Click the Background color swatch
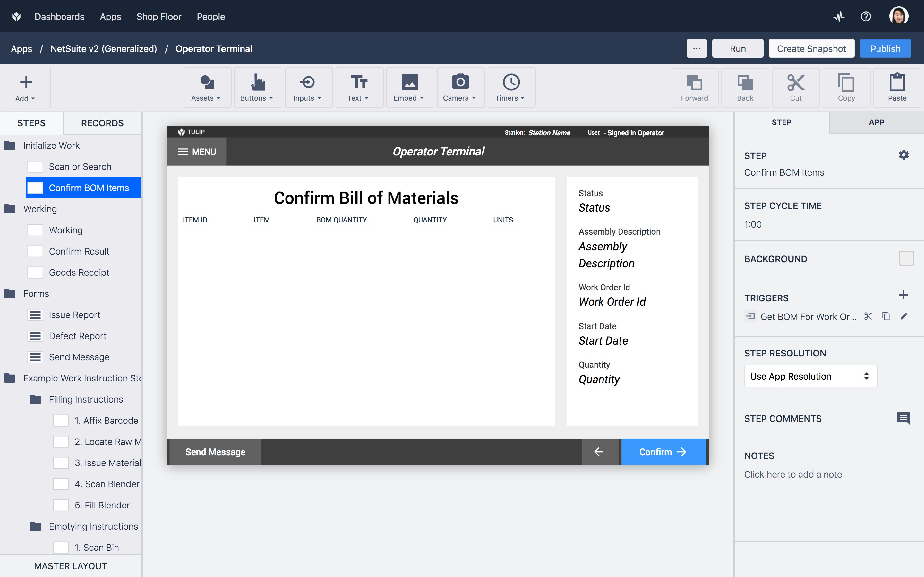924x577 pixels. click(906, 259)
